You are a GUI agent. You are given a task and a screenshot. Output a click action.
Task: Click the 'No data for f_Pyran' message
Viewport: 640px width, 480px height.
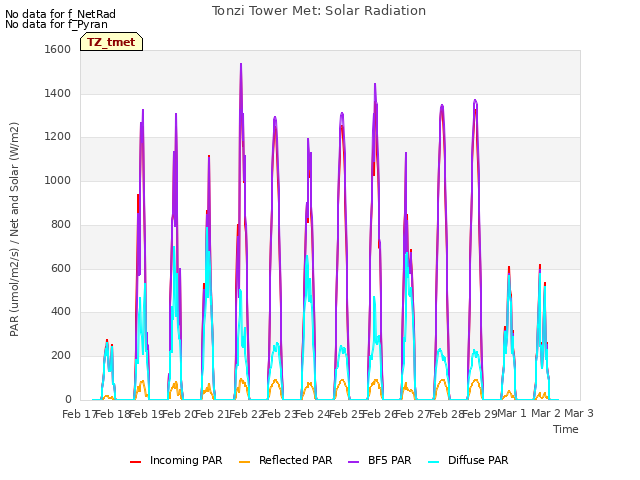56,24
